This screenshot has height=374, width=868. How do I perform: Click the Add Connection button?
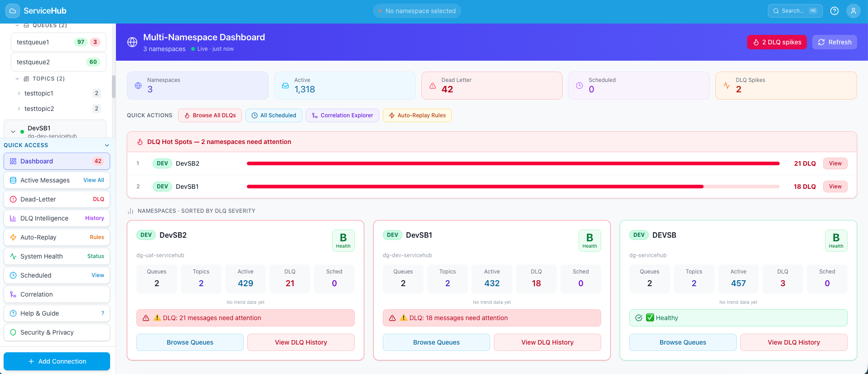tap(57, 361)
